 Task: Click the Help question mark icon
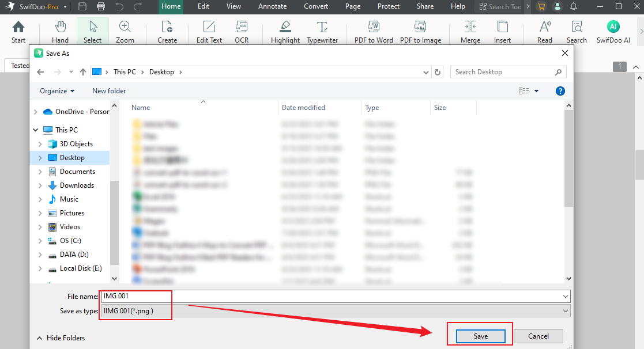tap(560, 91)
